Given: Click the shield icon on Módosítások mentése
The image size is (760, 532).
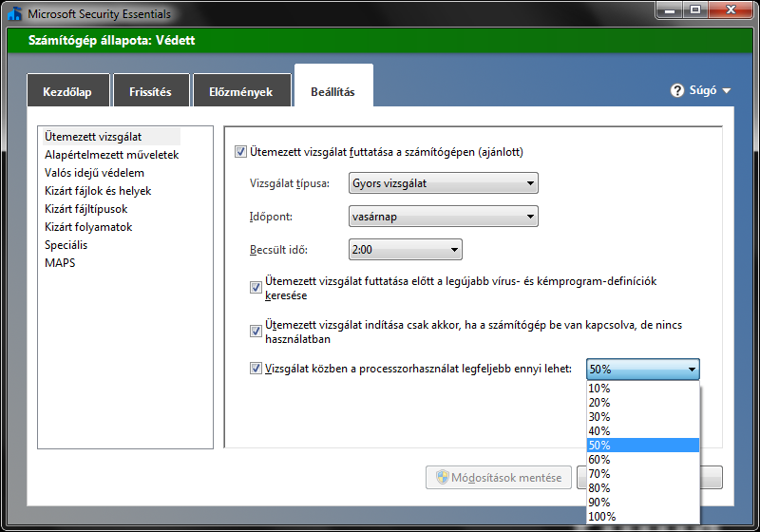Looking at the screenshot, I should 442,477.
